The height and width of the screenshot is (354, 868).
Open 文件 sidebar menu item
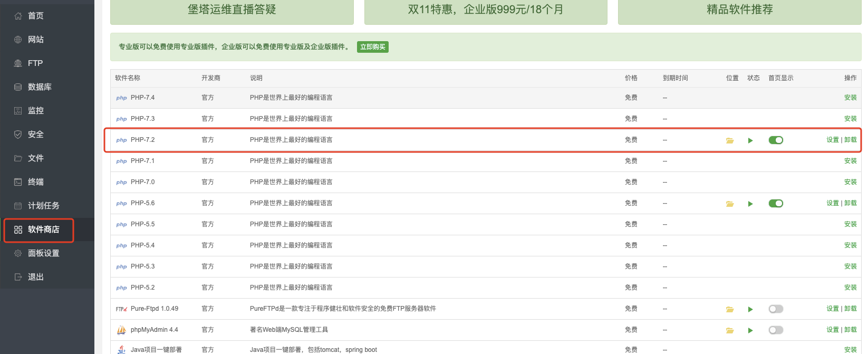pos(36,158)
